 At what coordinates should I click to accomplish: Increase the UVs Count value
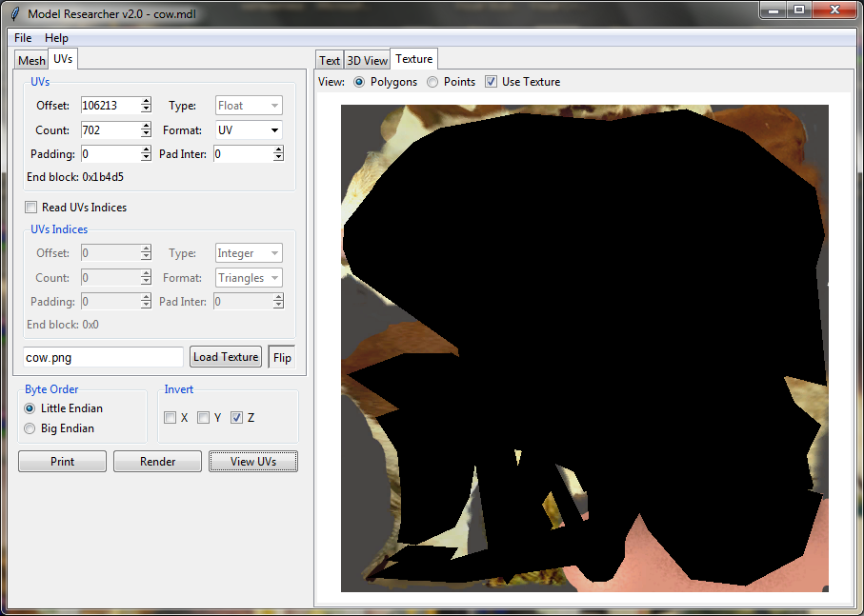(x=146, y=126)
